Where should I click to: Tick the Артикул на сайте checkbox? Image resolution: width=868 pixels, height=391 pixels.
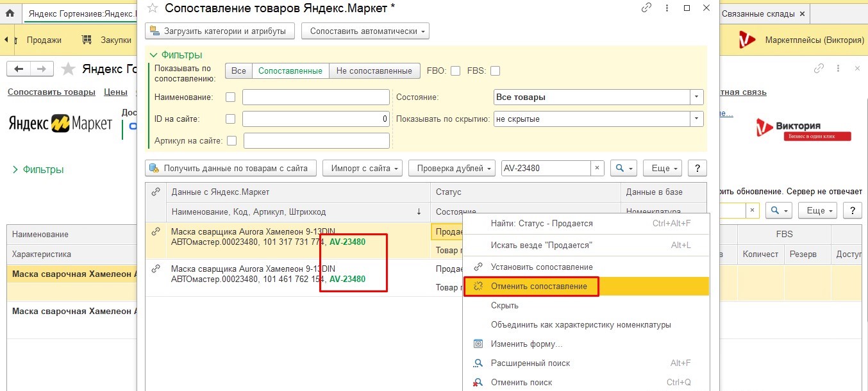(x=232, y=140)
